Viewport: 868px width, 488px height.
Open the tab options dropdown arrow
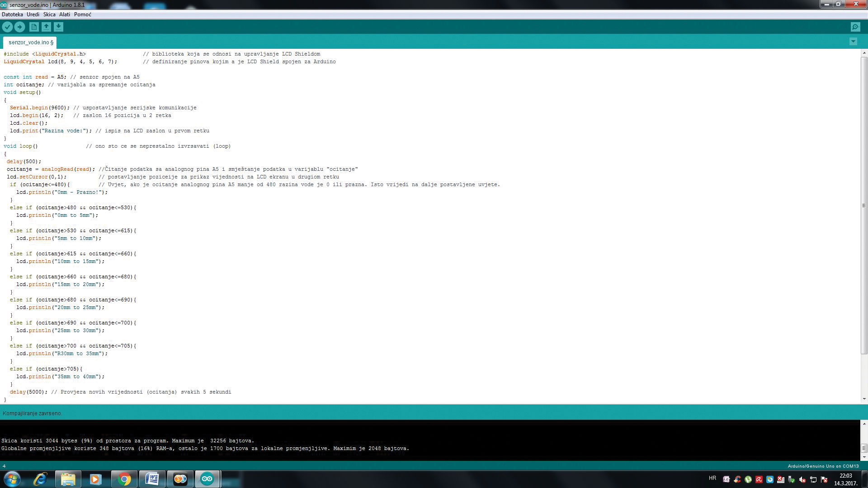pyautogui.click(x=853, y=42)
